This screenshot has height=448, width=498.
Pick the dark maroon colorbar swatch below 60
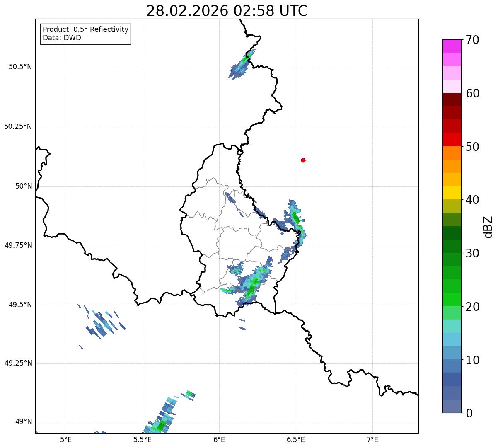click(x=452, y=99)
